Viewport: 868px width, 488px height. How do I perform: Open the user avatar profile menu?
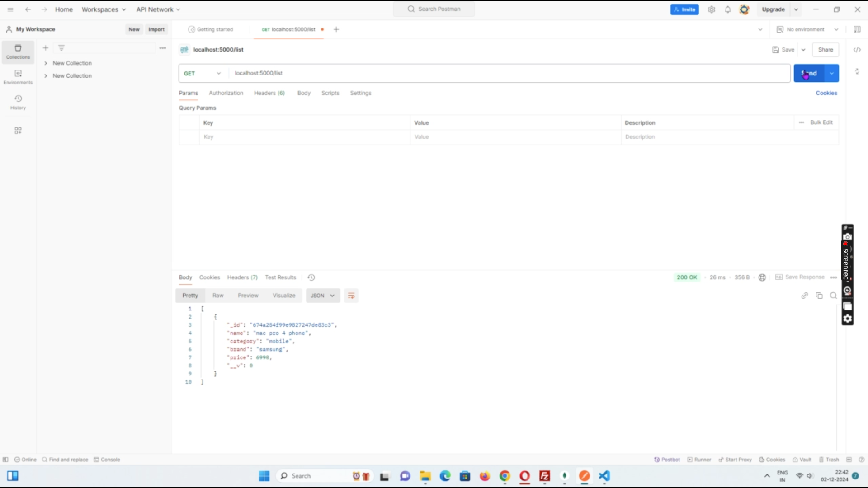click(744, 9)
